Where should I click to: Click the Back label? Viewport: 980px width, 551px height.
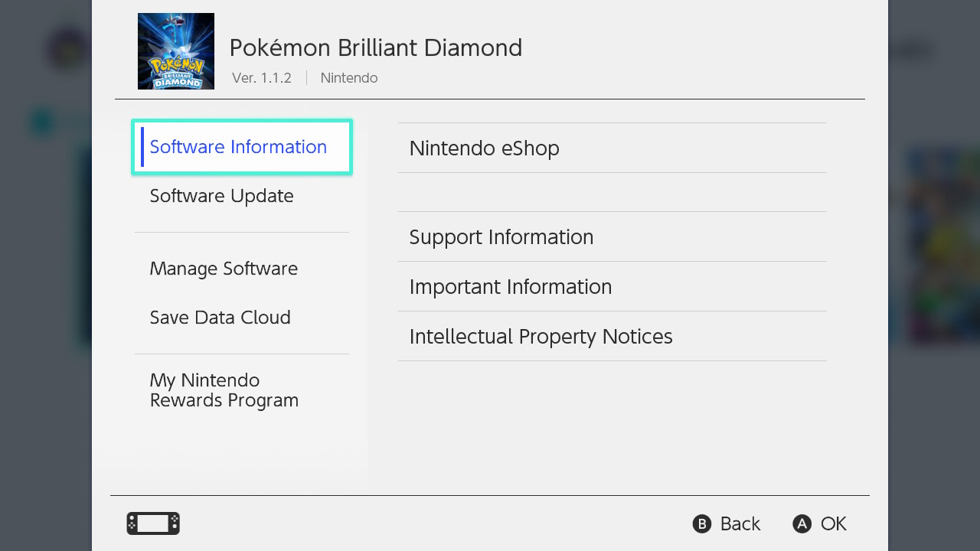[740, 523]
